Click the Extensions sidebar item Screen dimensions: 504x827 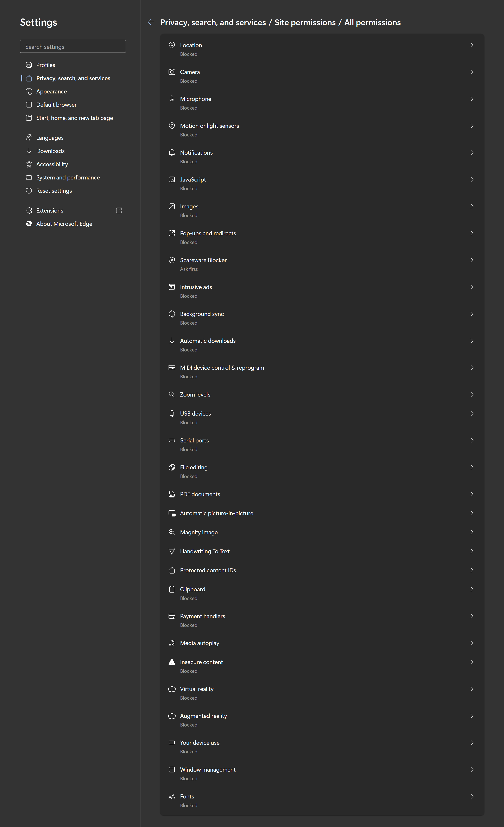point(73,210)
